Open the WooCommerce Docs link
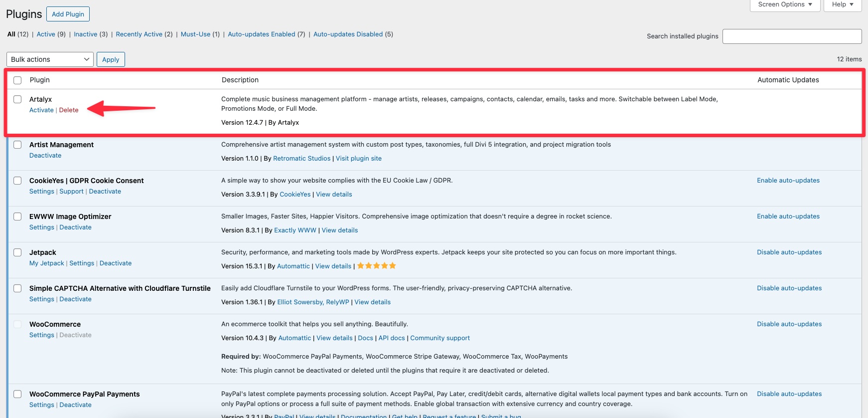Screen dimensions: 868x418 pyautogui.click(x=365, y=338)
